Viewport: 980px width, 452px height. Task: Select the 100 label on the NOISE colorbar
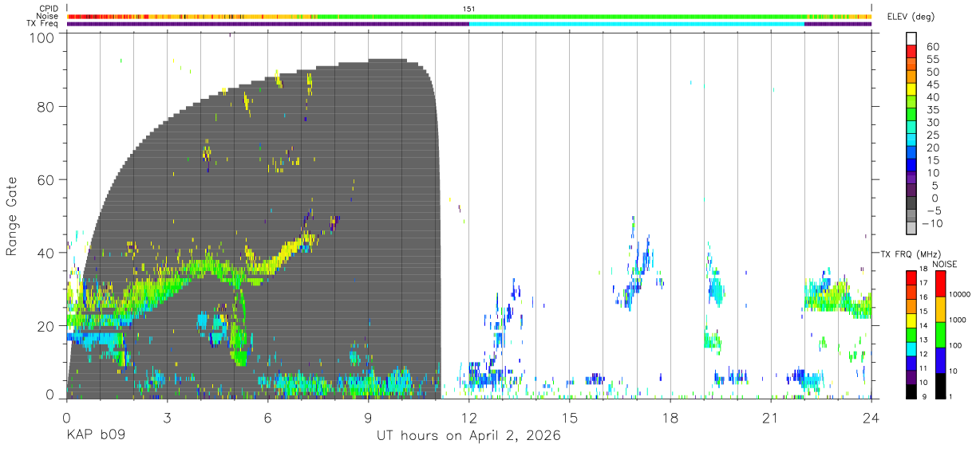pyautogui.click(x=954, y=345)
